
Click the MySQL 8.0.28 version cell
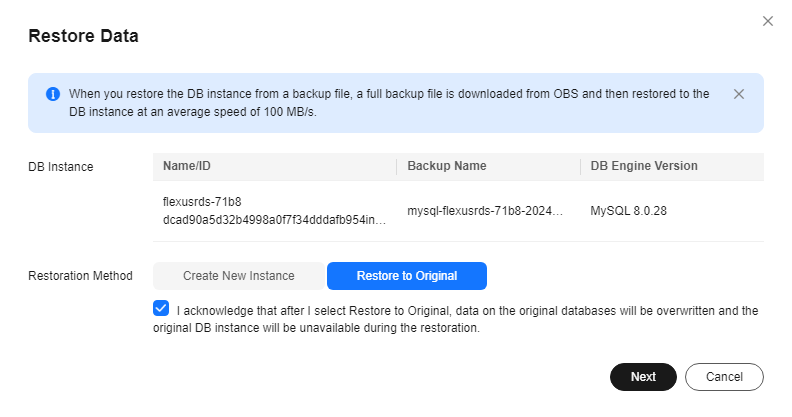coord(629,212)
